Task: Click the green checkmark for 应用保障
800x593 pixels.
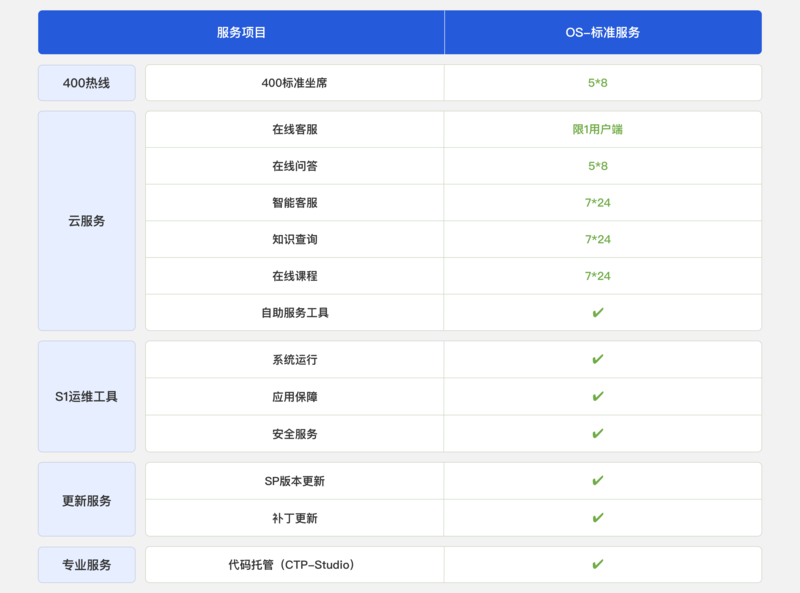Action: tap(598, 396)
